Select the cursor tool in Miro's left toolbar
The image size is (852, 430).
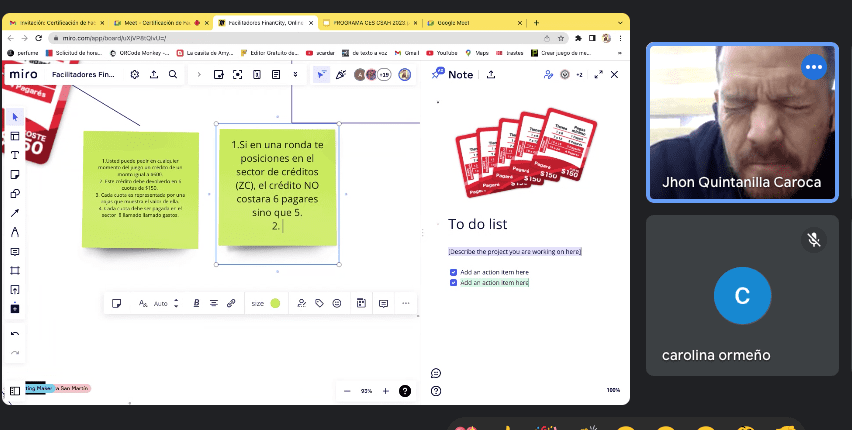coord(15,117)
